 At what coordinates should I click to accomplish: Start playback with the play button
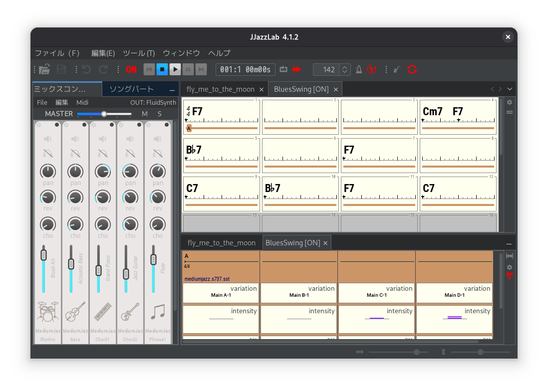(175, 69)
